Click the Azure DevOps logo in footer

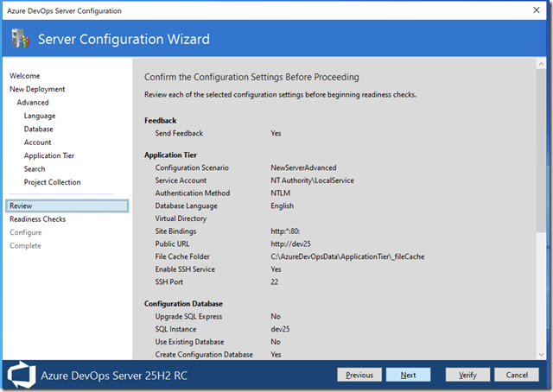[x=22, y=375]
